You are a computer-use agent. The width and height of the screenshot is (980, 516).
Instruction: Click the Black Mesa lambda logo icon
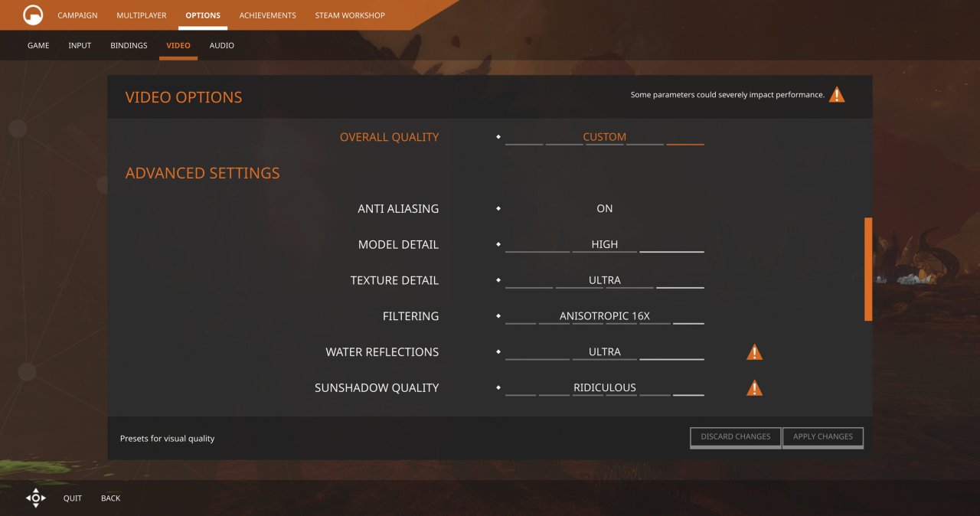pos(33,15)
